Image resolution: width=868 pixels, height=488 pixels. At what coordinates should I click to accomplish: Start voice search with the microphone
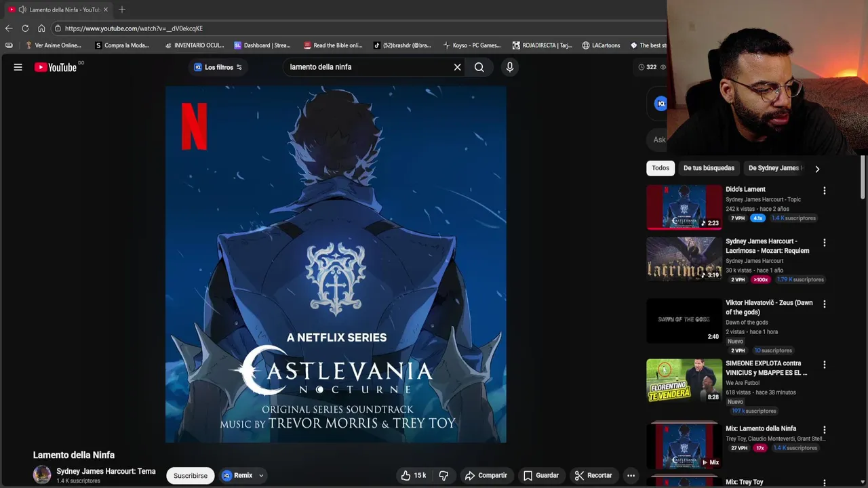click(510, 67)
